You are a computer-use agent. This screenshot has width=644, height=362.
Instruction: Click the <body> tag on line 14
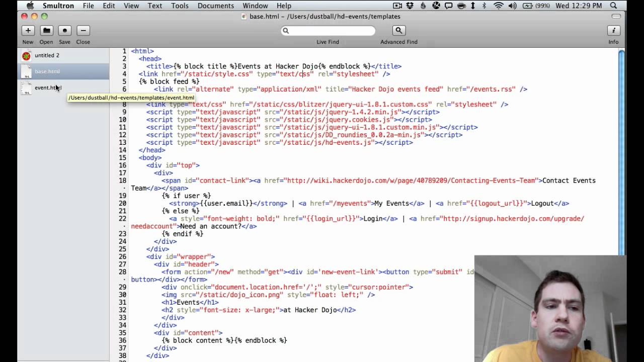coord(150,158)
